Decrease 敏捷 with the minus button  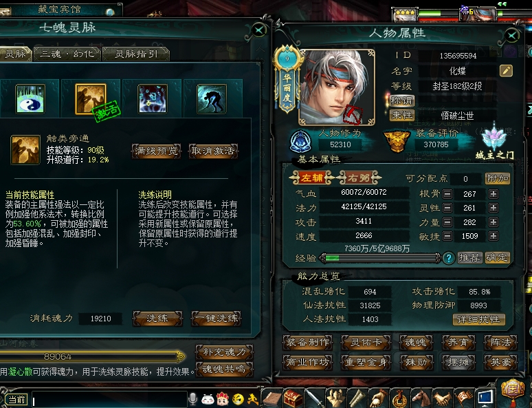447,236
